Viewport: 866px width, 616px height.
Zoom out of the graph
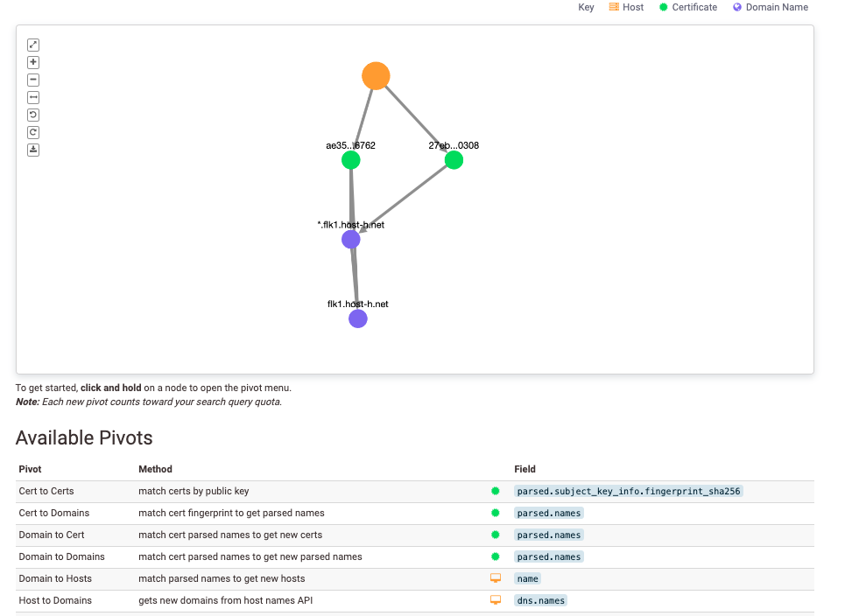[x=32, y=80]
